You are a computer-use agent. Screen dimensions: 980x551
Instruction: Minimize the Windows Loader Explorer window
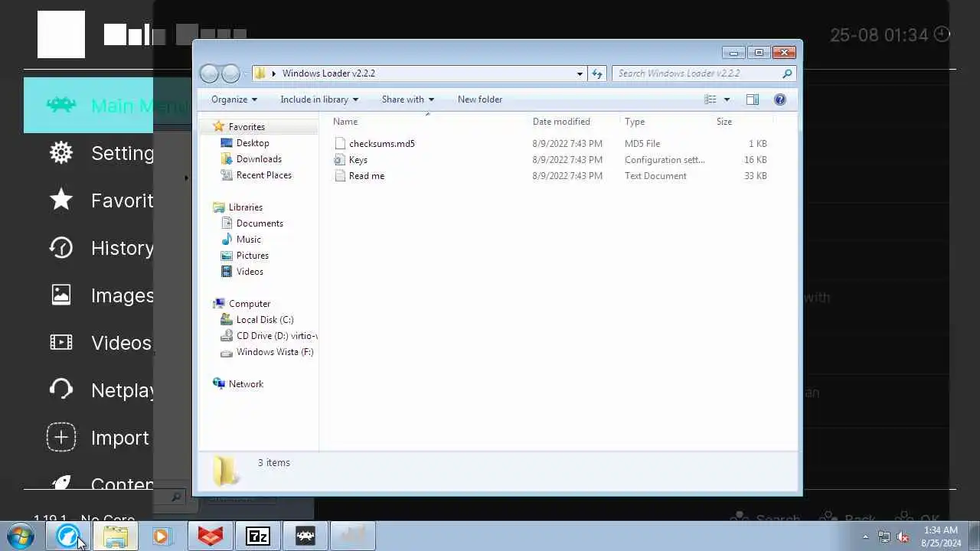733,53
